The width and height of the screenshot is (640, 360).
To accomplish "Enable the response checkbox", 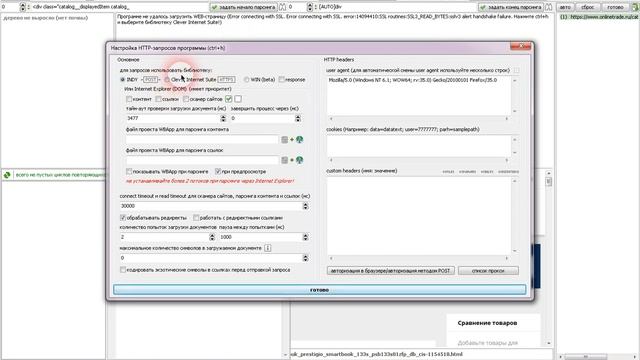I will click(x=282, y=80).
